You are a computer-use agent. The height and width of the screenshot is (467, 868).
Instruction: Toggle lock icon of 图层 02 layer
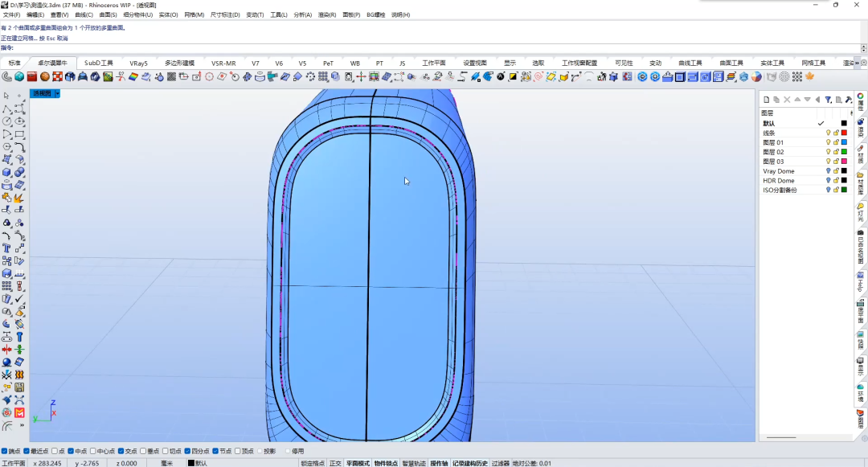pos(836,152)
